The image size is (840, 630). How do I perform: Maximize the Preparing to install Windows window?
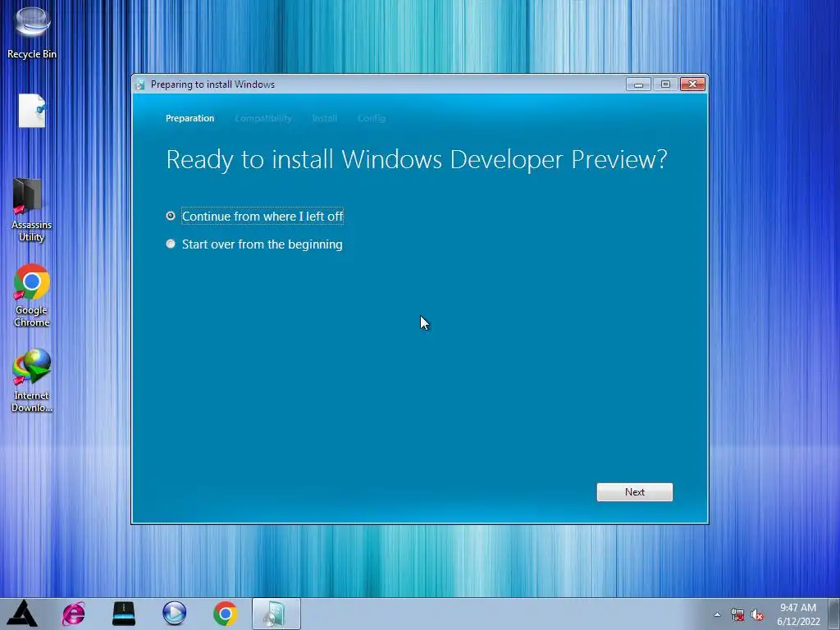[x=665, y=84]
